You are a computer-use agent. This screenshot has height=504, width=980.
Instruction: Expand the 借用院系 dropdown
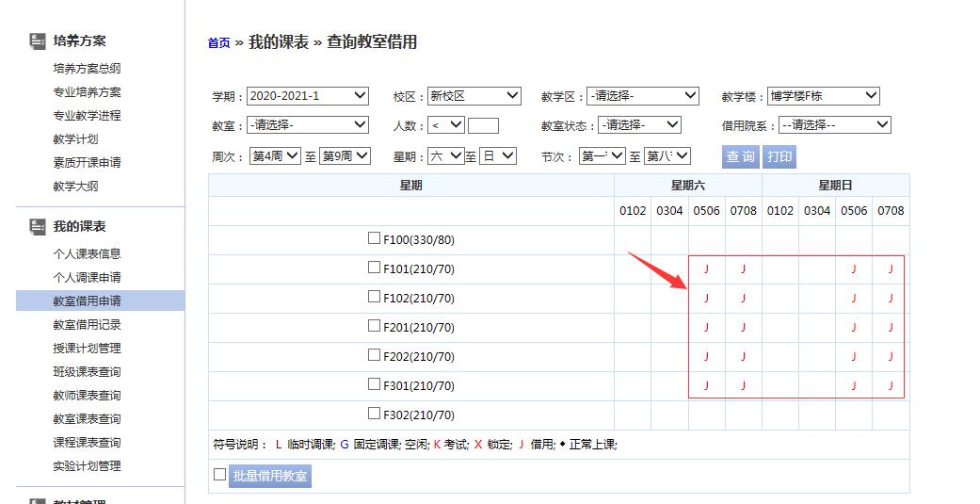833,125
